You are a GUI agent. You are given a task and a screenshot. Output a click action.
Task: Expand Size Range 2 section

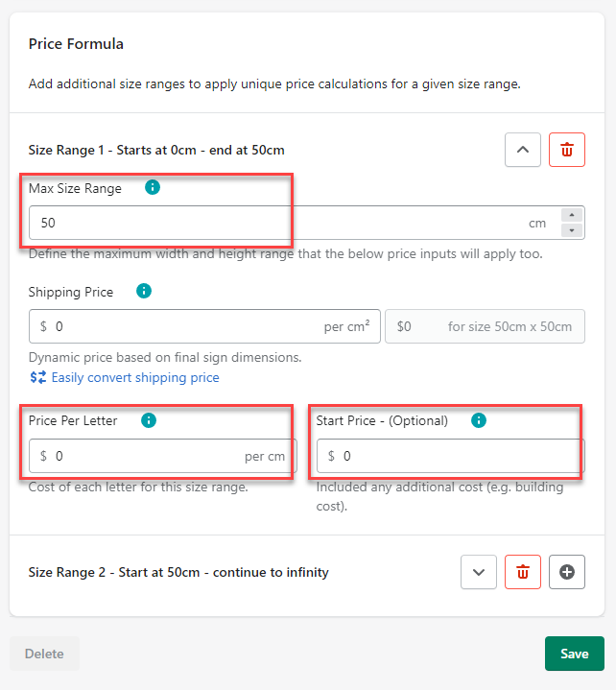click(x=479, y=572)
